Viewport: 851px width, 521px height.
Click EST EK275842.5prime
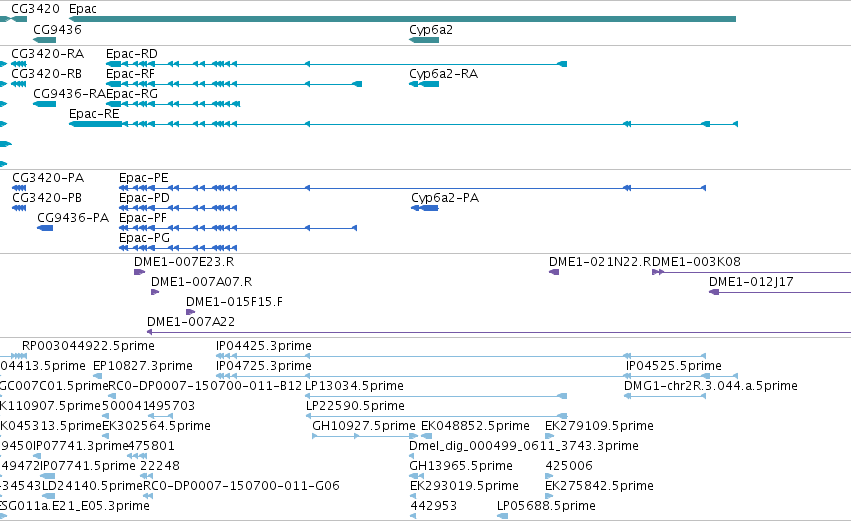click(549, 496)
